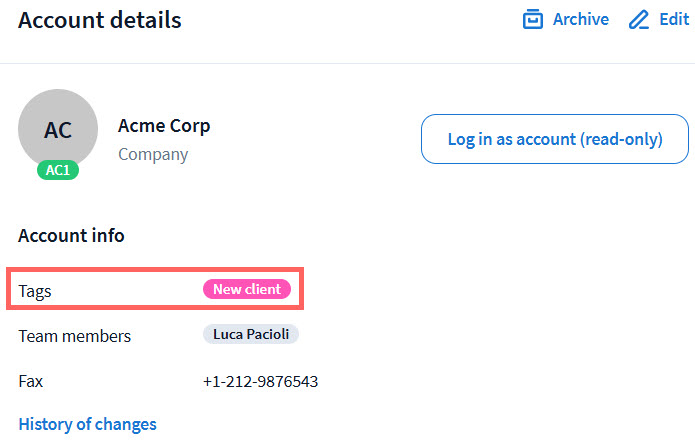Click the Archive box icon
The height and width of the screenshot is (442, 695).
point(533,20)
